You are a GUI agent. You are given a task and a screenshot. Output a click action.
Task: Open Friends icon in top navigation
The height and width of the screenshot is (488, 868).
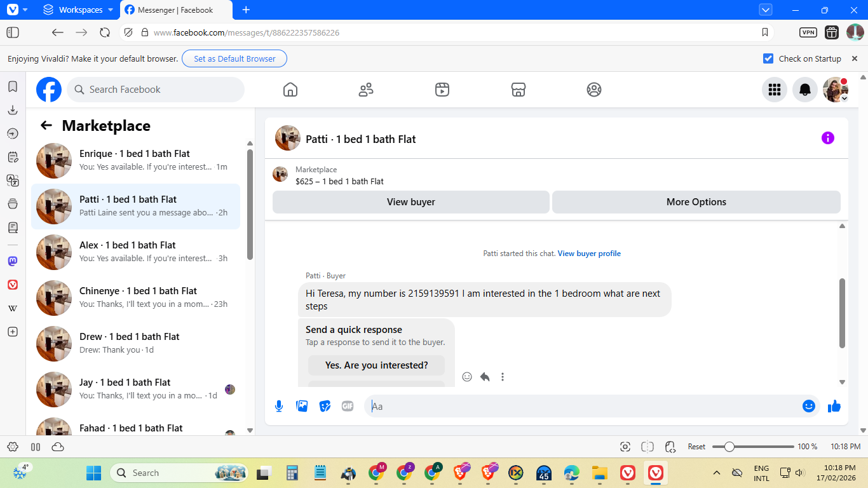coord(366,90)
